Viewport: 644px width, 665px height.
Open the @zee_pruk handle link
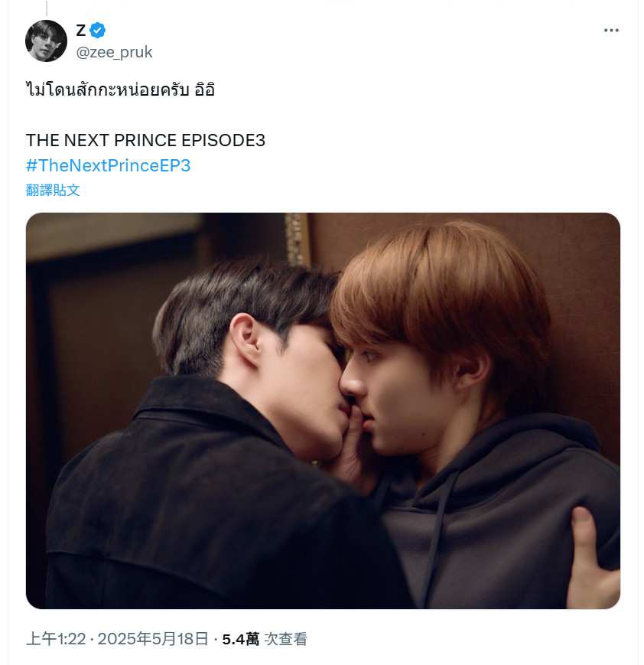pos(114,52)
